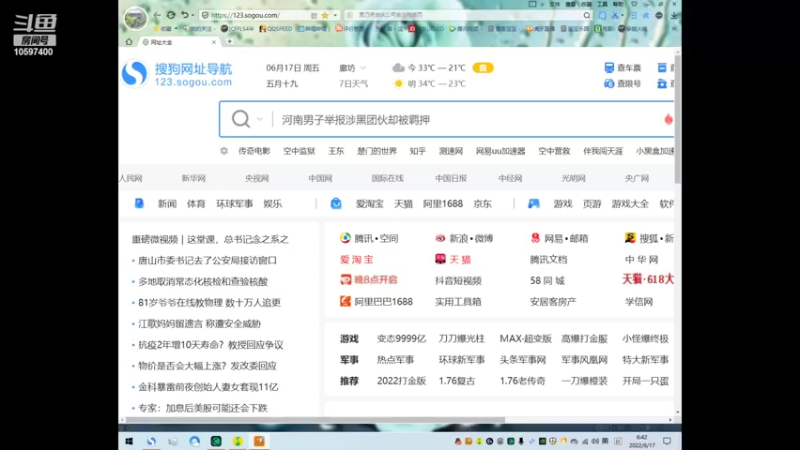Select the 环球军事 category
800x450 pixels.
[234, 204]
